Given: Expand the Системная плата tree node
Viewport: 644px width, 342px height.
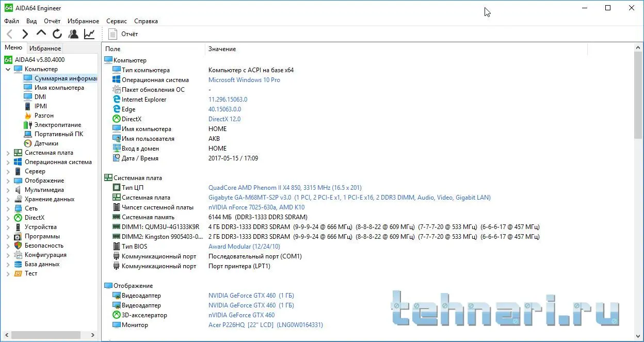Looking at the screenshot, I should [x=8, y=153].
